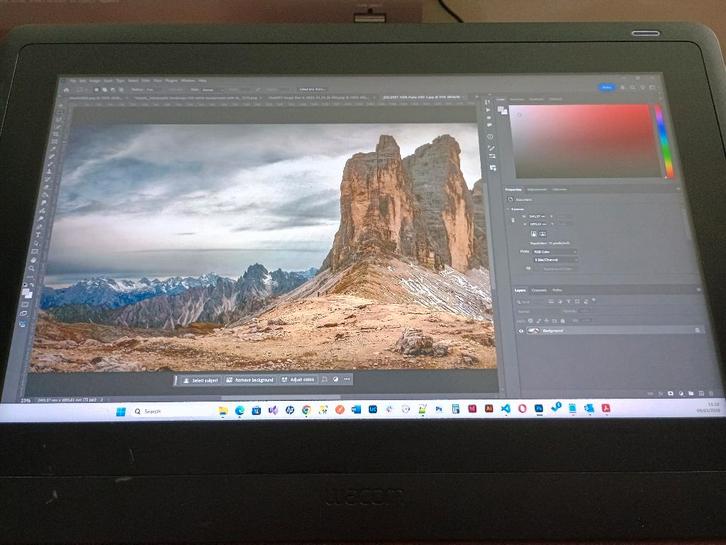
Task: Toggle Lock position icon
Action: (546, 320)
